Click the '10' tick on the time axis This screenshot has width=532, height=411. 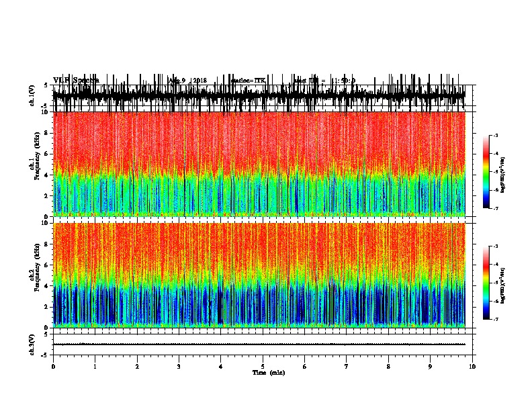point(472,367)
